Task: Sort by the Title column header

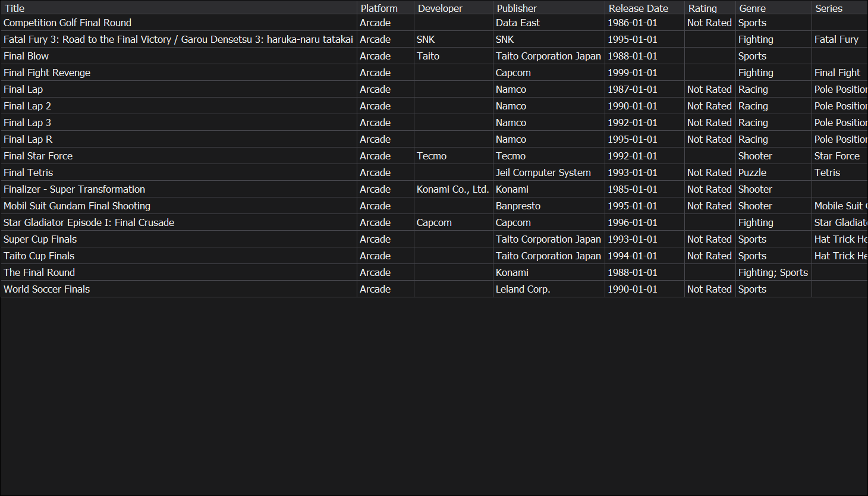Action: 178,8
